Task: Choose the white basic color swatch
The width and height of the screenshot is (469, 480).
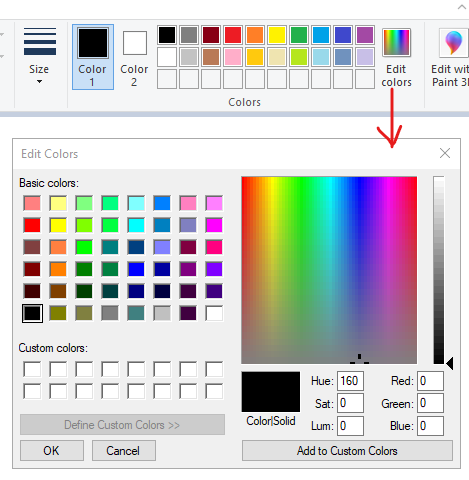Action: (x=214, y=313)
